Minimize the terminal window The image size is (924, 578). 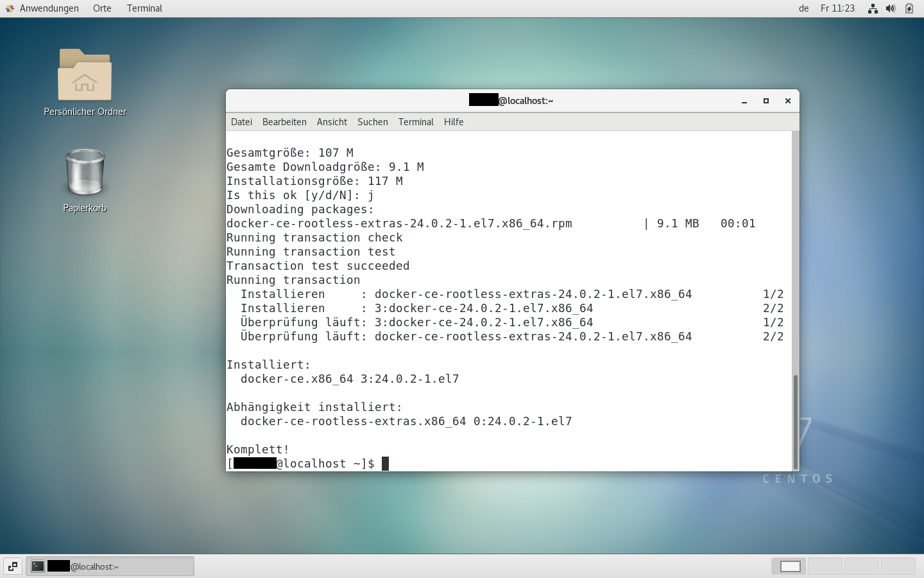[744, 101]
